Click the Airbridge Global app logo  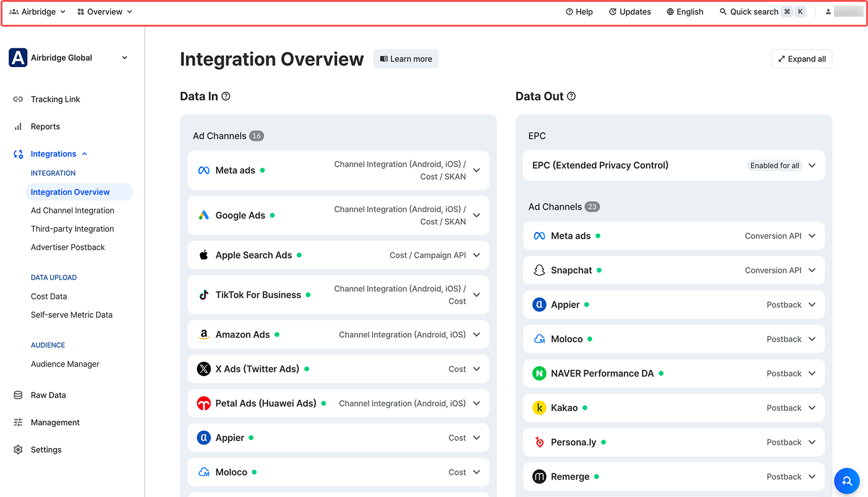click(x=18, y=58)
